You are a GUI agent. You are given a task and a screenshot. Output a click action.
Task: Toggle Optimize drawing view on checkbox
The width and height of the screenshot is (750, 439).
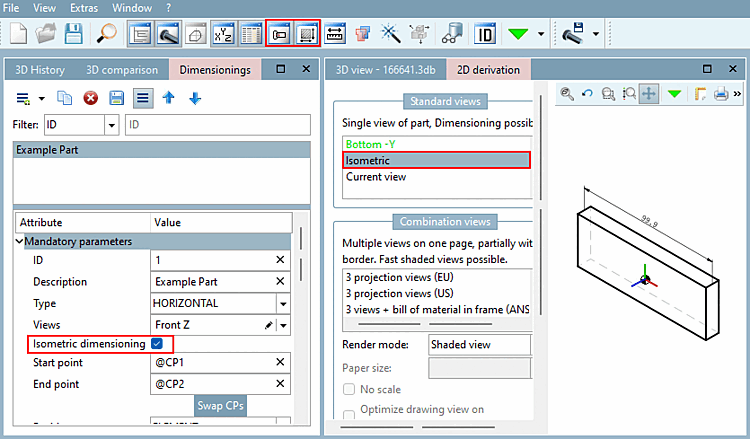pyautogui.click(x=349, y=414)
